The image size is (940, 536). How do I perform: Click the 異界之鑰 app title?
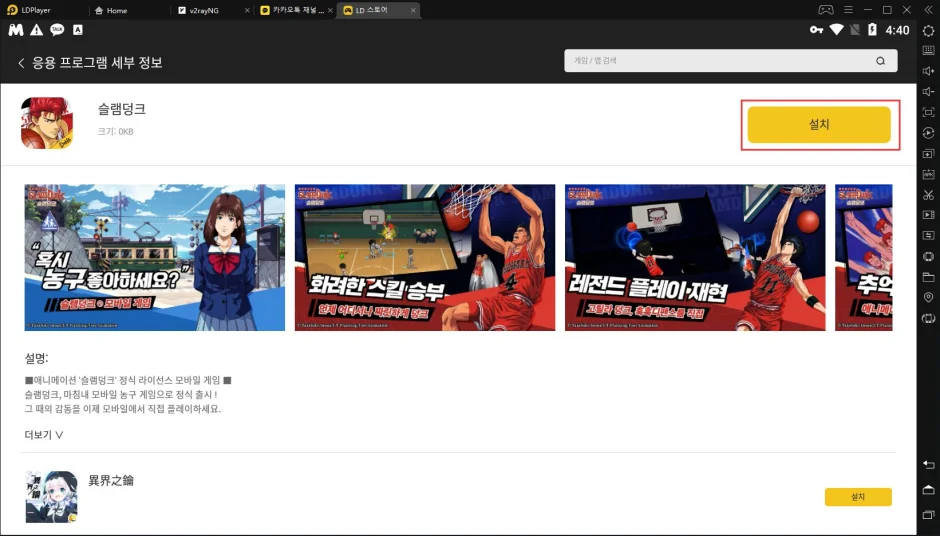[111, 481]
